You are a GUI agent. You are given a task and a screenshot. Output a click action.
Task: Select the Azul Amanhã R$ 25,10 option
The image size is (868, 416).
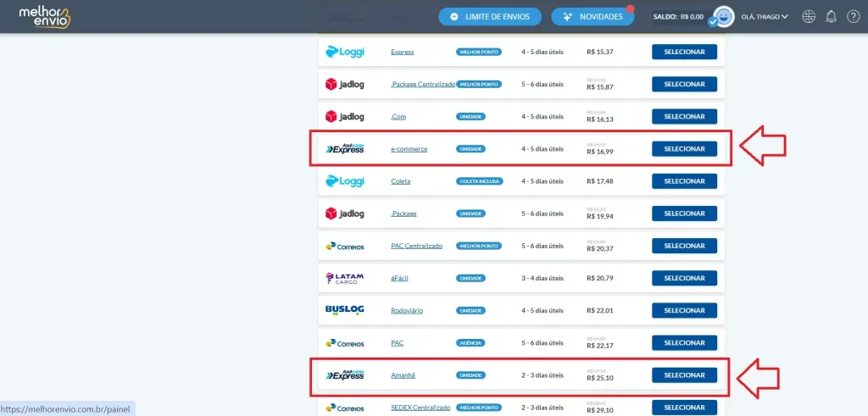click(x=684, y=375)
